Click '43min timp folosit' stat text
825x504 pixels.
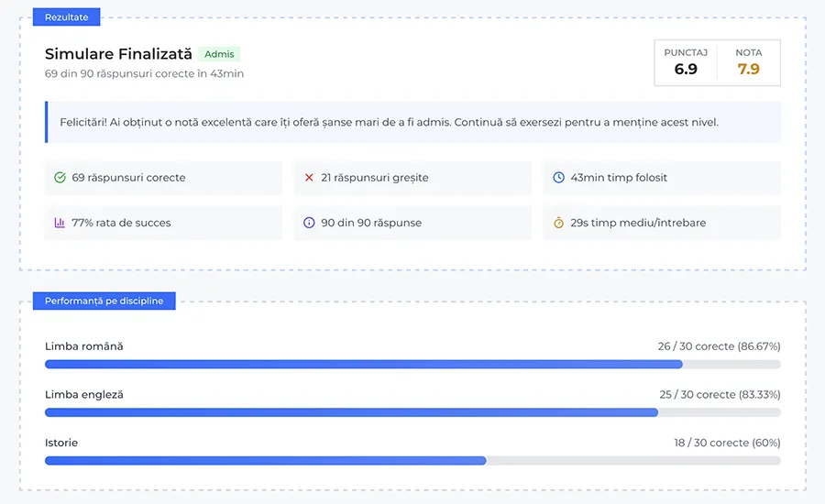coord(619,177)
